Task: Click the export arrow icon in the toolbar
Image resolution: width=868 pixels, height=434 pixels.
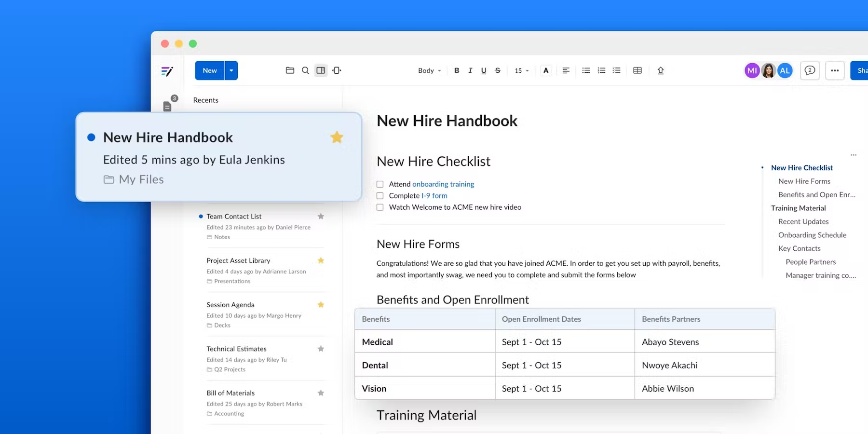Action: [x=661, y=70]
